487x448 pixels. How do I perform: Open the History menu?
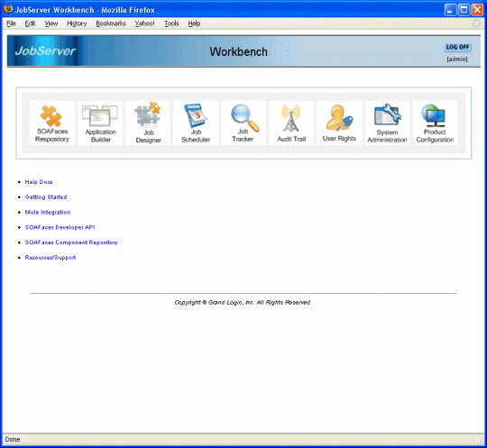77,23
